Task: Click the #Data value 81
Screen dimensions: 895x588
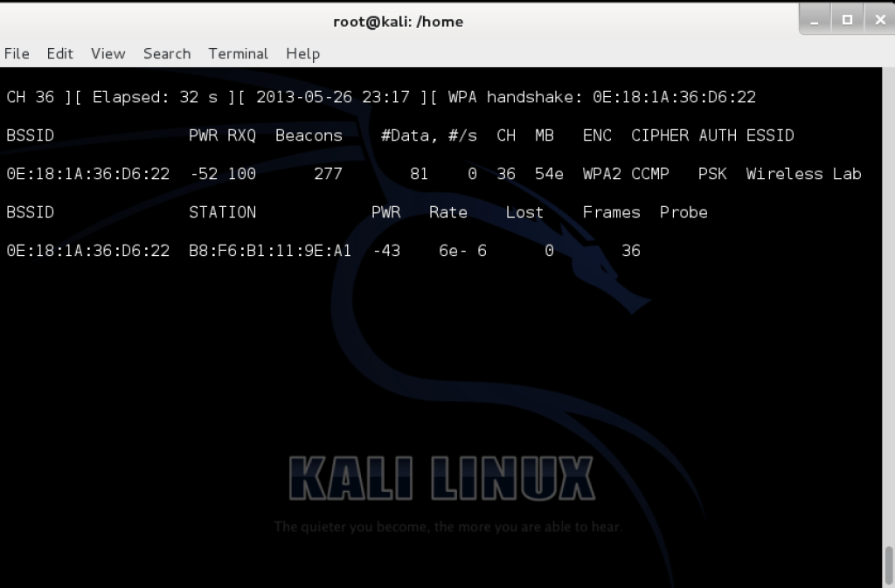Action: click(x=419, y=174)
